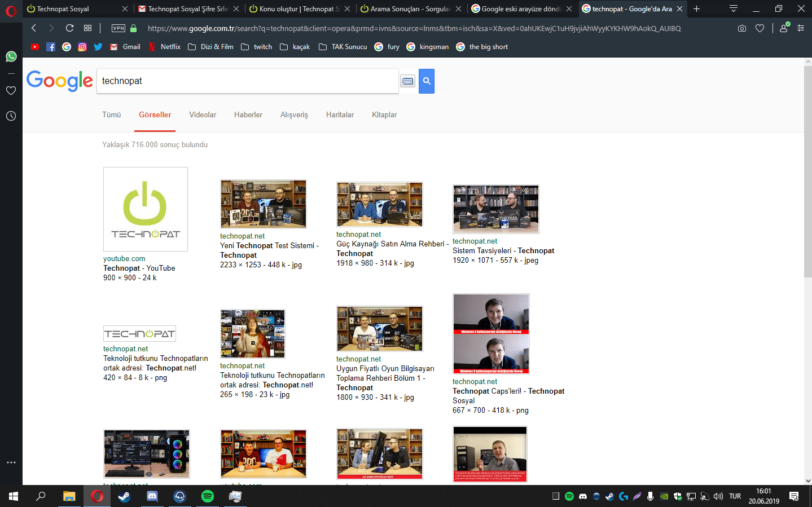The image size is (812, 507).
Task: Open the Opera menu button
Action: (x=11, y=11)
